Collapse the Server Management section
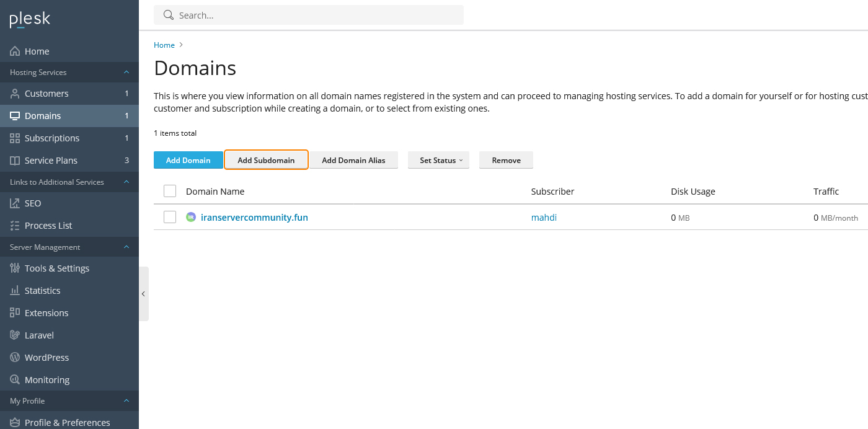868x429 pixels. 126,247
